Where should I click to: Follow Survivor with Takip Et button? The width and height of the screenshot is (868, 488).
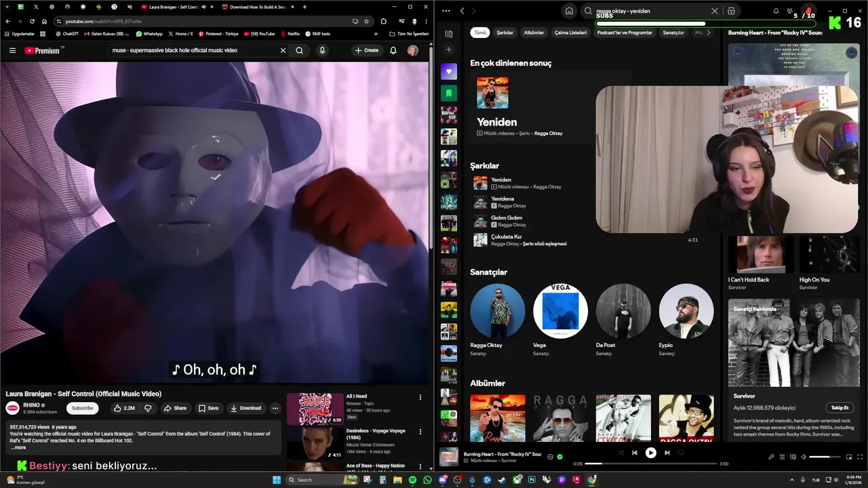click(840, 407)
